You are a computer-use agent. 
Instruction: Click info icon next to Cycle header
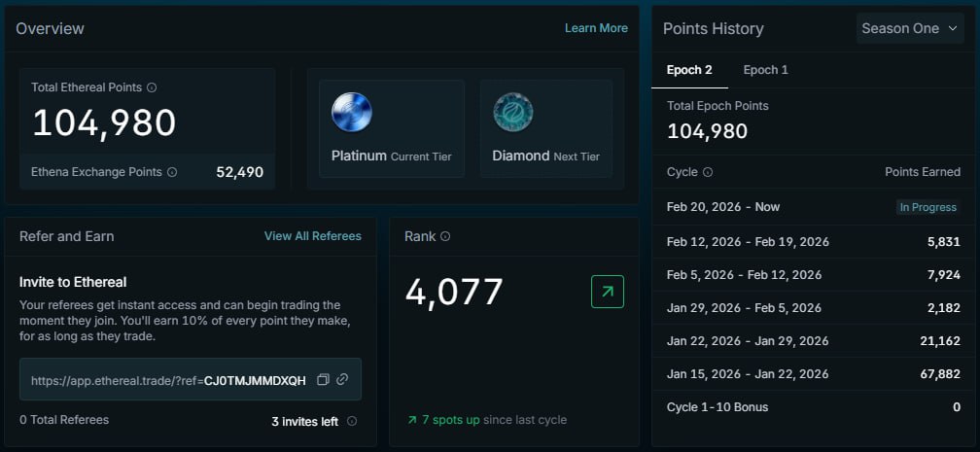pos(708,172)
